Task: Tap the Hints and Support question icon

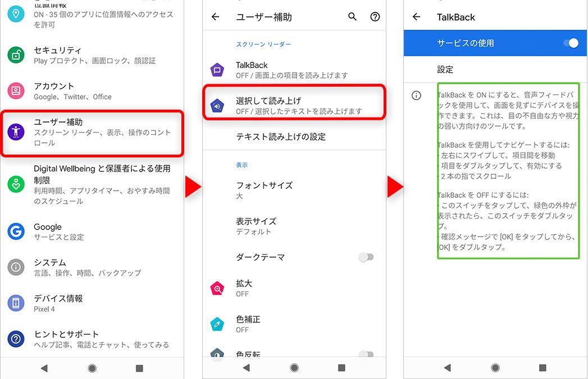Action: click(16, 339)
